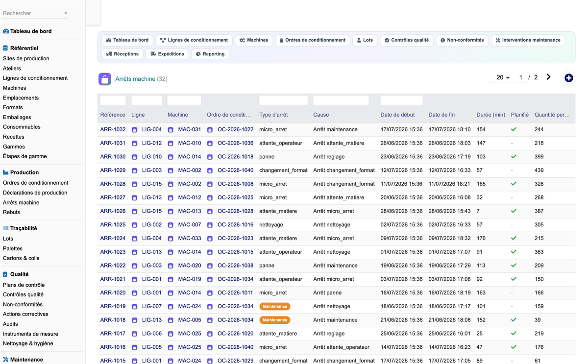Open reference link ARR-1025
This screenshot has width=588, height=364.
(x=113, y=225)
